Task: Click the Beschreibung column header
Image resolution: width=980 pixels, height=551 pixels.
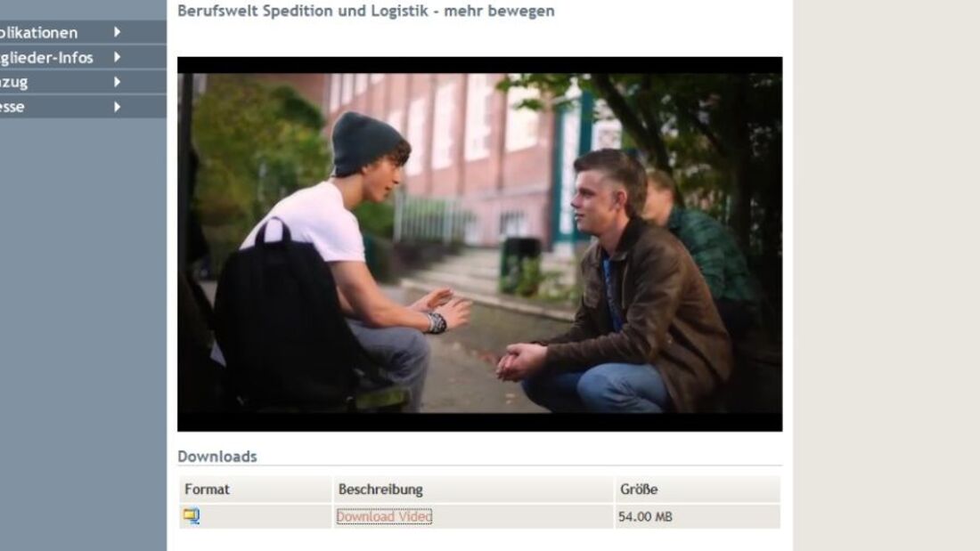Action: (x=380, y=490)
